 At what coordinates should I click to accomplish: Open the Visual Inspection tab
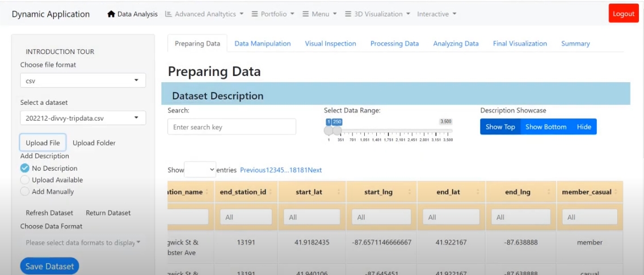(330, 44)
